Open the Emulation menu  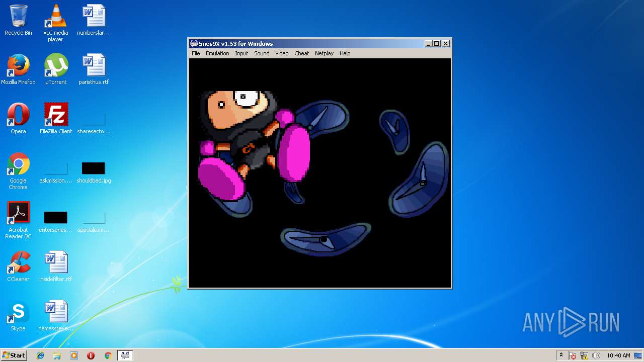click(217, 53)
